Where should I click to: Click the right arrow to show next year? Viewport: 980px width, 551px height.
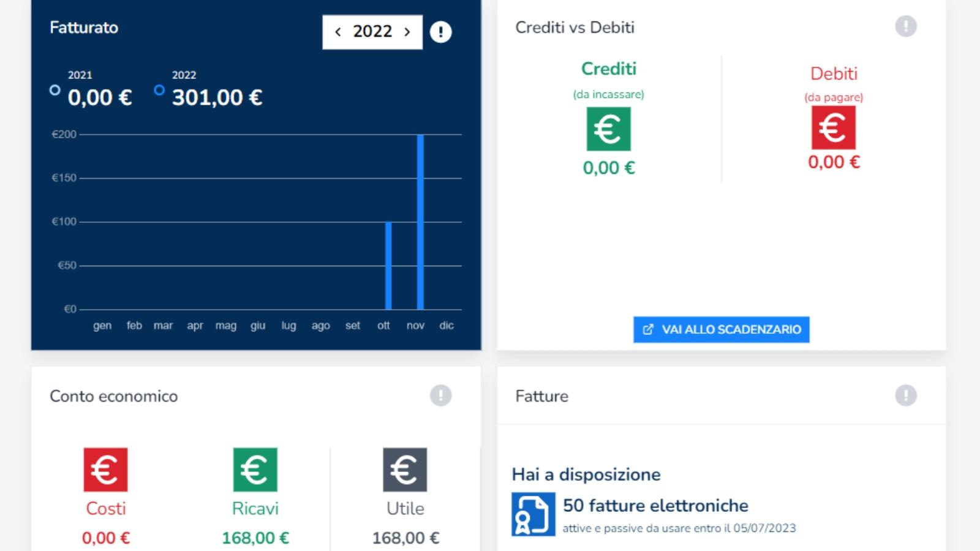(405, 32)
